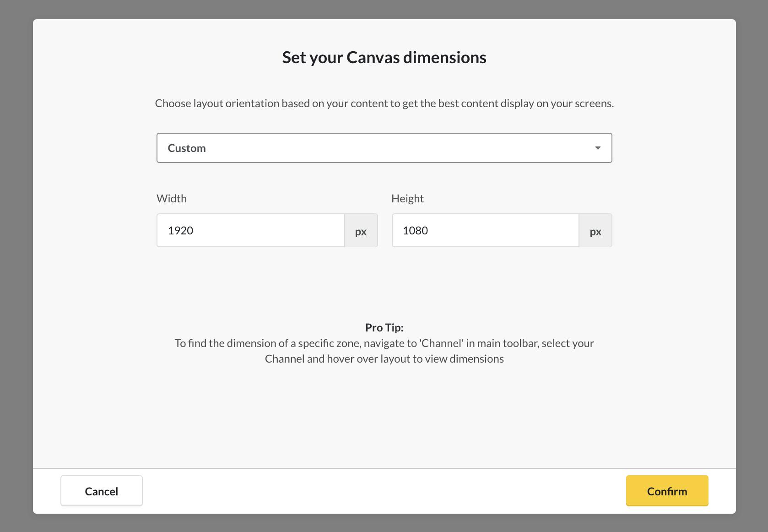This screenshot has width=768, height=532.
Task: Confirm the canvas dimensions
Action: 667,491
